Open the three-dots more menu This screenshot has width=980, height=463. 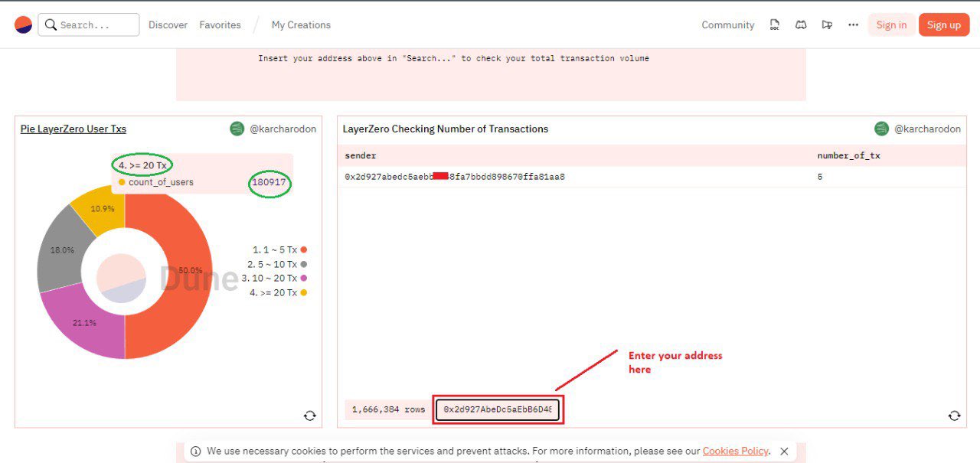(853, 24)
